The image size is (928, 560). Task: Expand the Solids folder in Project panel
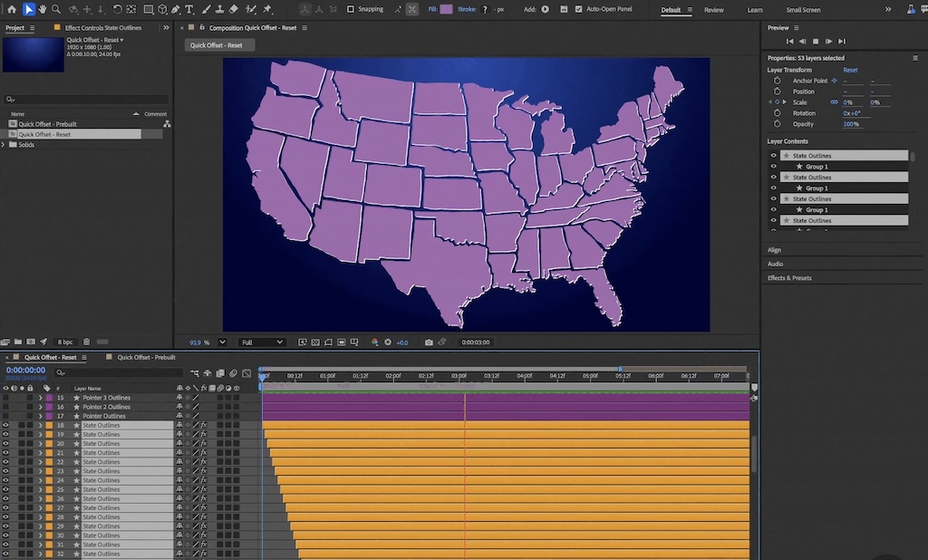pos(4,144)
